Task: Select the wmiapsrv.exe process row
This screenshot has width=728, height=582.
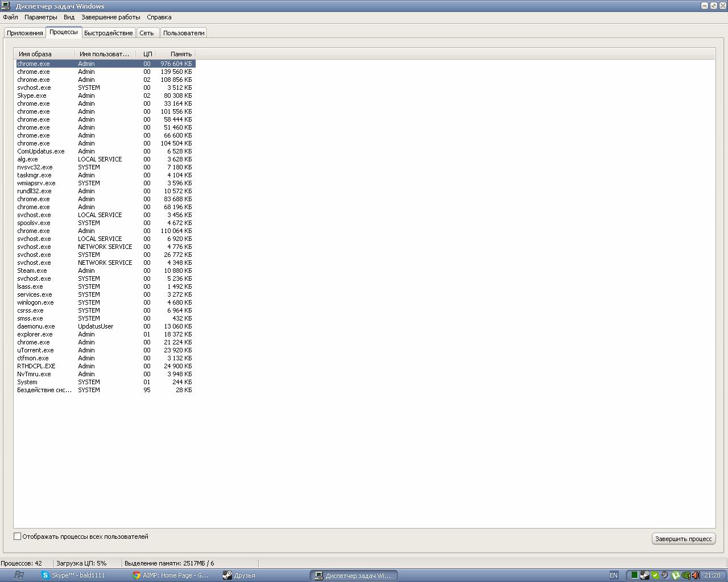Action: pyautogui.click(x=105, y=183)
